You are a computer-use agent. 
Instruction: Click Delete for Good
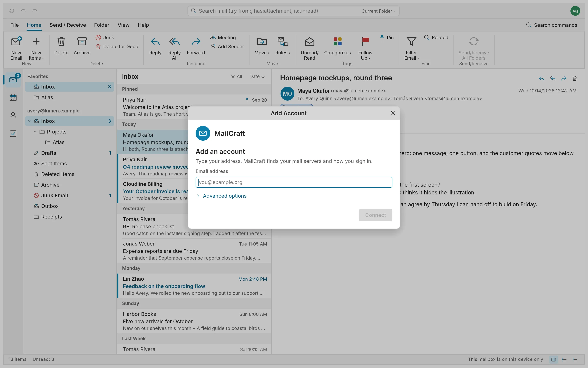click(x=117, y=46)
